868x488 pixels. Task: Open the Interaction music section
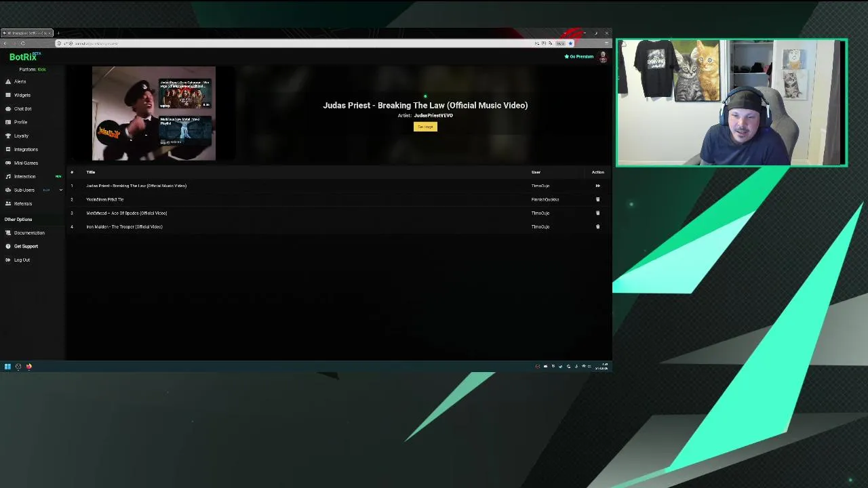coord(24,176)
